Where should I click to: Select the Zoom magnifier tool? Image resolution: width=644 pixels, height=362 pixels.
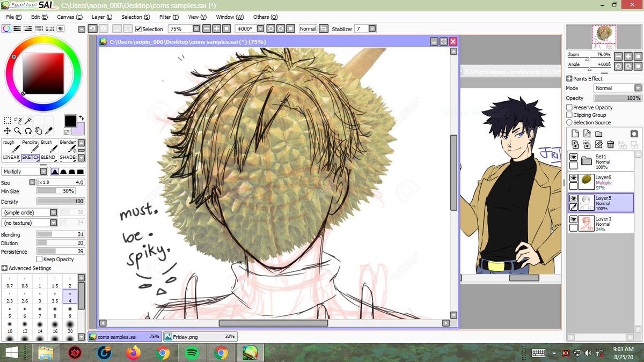[18, 131]
